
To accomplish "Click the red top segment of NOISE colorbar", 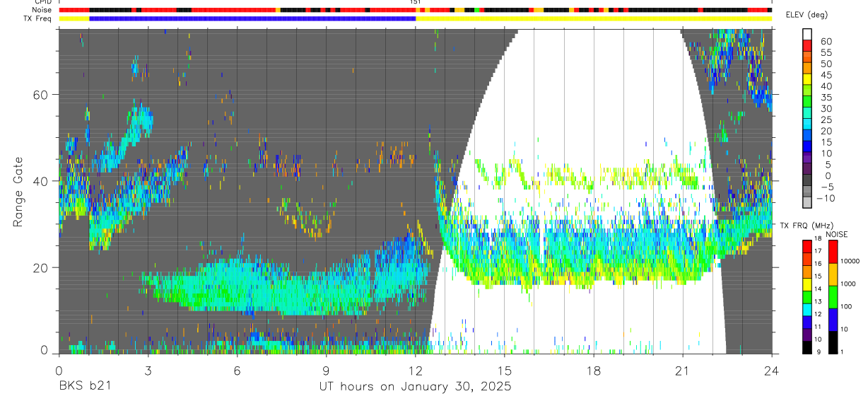I will pyautogui.click(x=833, y=252).
